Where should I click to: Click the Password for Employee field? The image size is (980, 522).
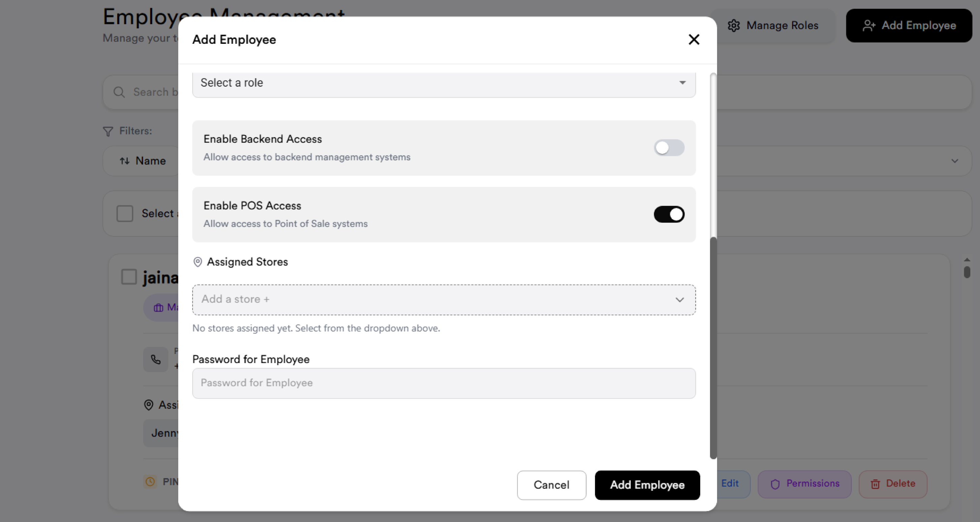[444, 383]
